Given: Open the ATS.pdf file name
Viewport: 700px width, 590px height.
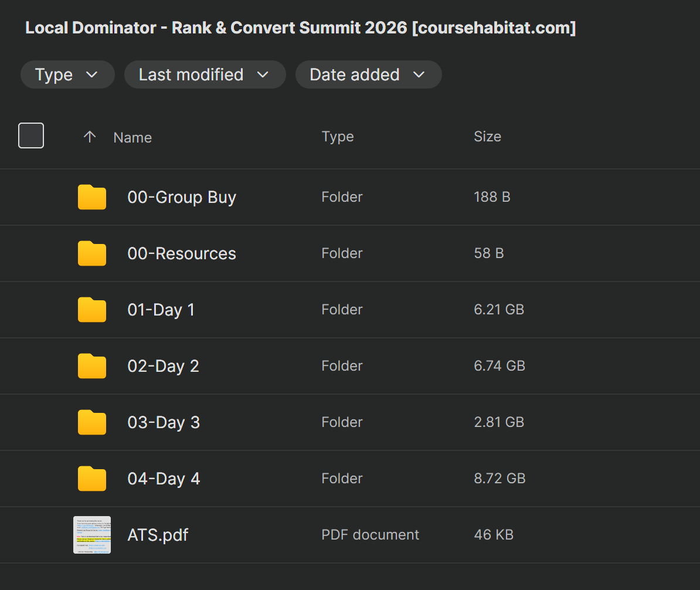Looking at the screenshot, I should click(x=158, y=535).
